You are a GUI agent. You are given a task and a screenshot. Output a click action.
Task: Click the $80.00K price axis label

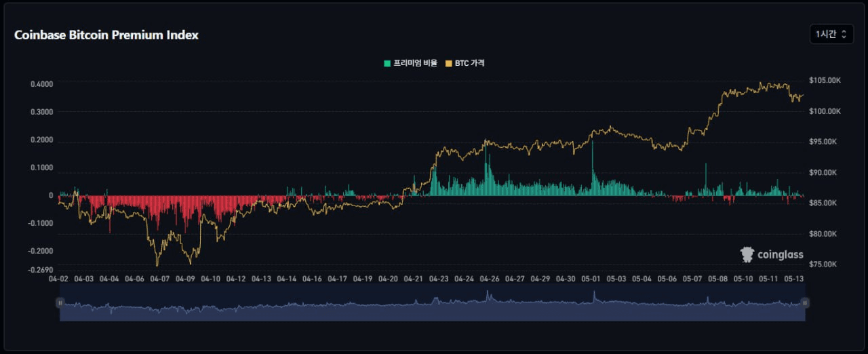[x=823, y=234]
